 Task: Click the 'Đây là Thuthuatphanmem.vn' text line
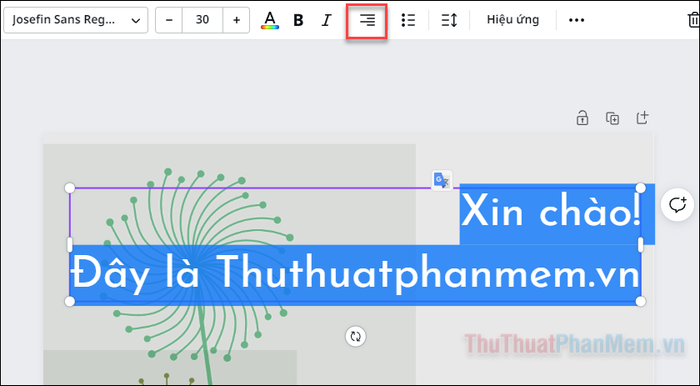[x=355, y=273]
